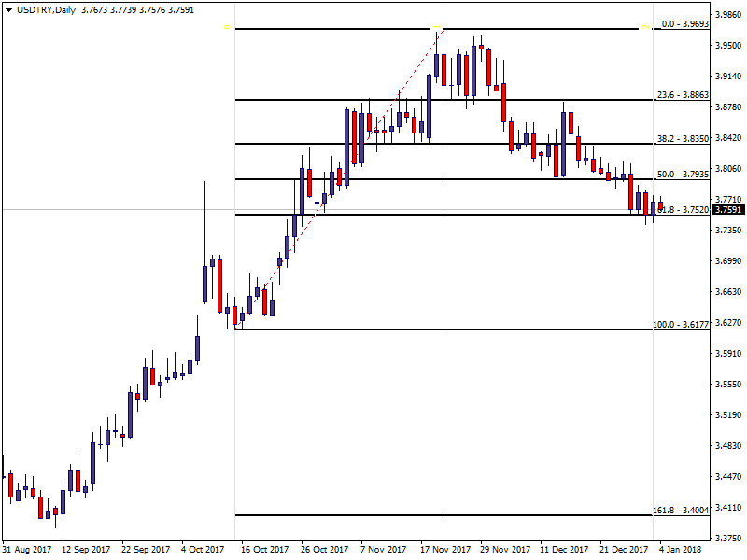Click the 23.6 - 3.8863 Fibonacci level label

coord(682,95)
